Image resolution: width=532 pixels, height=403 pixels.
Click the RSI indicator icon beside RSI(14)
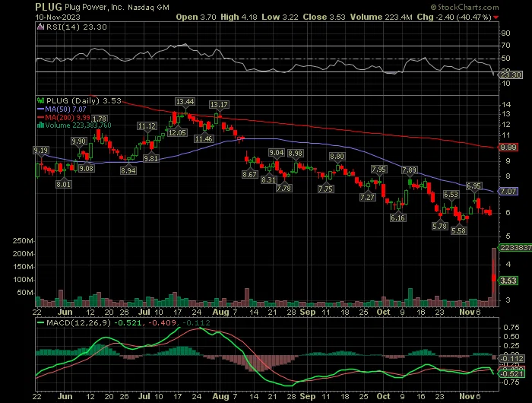(x=40, y=27)
